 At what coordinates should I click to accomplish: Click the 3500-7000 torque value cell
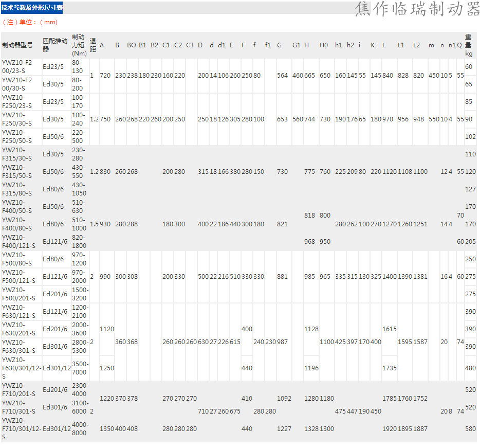pyautogui.click(x=80, y=368)
